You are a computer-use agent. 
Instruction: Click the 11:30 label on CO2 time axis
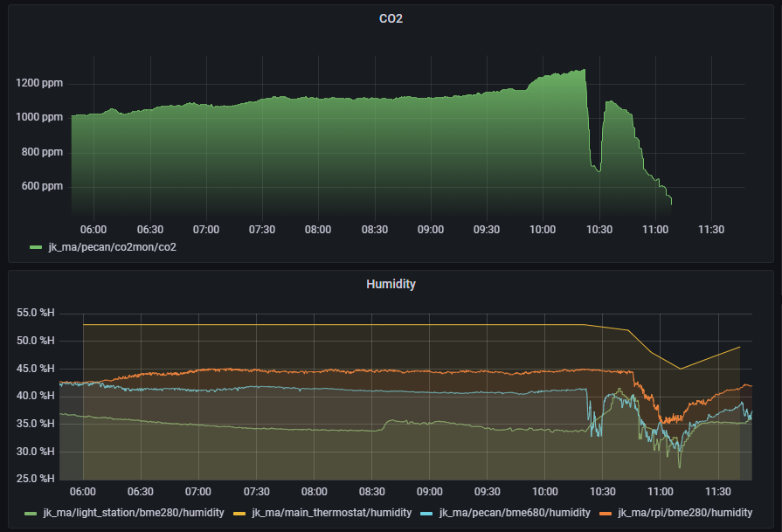pos(710,229)
